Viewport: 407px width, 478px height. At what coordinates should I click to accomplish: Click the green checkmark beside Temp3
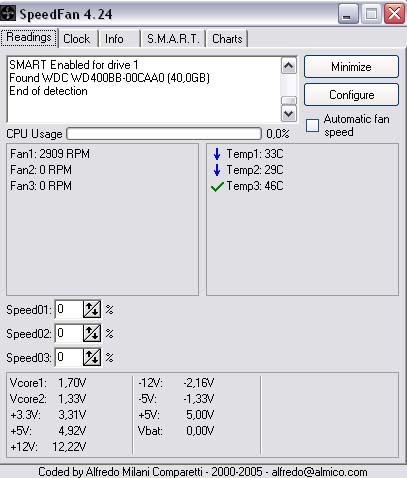pyautogui.click(x=217, y=186)
